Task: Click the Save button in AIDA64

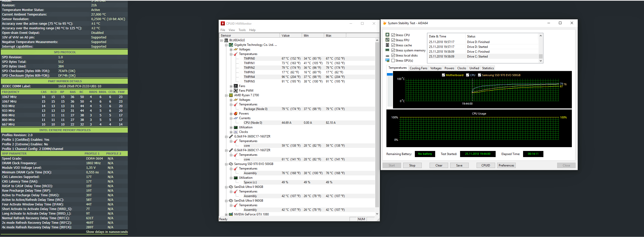Action: [459, 165]
